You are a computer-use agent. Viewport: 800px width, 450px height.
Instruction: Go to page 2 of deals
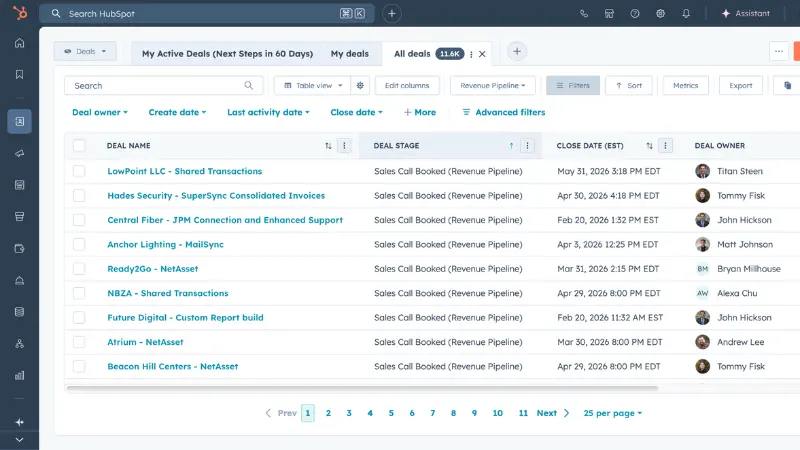(x=328, y=413)
